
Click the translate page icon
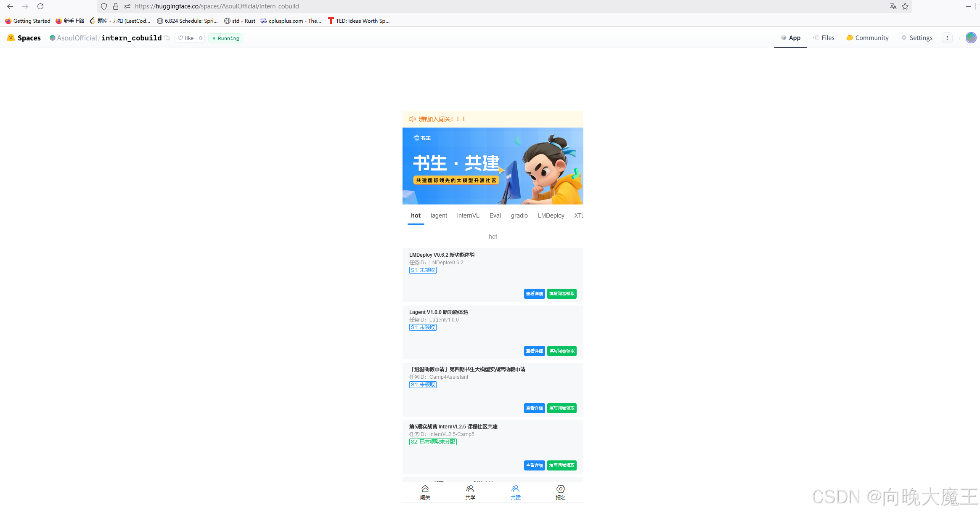pyautogui.click(x=893, y=6)
